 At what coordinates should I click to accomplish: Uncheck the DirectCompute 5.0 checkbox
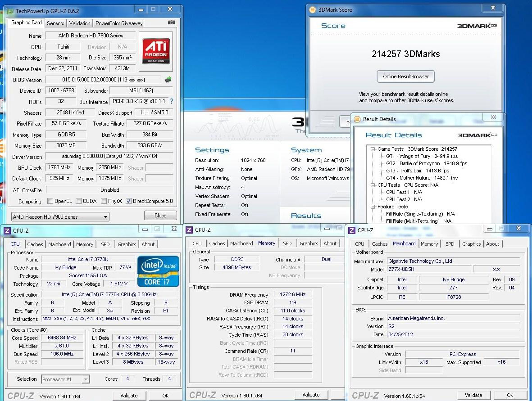coord(129,201)
